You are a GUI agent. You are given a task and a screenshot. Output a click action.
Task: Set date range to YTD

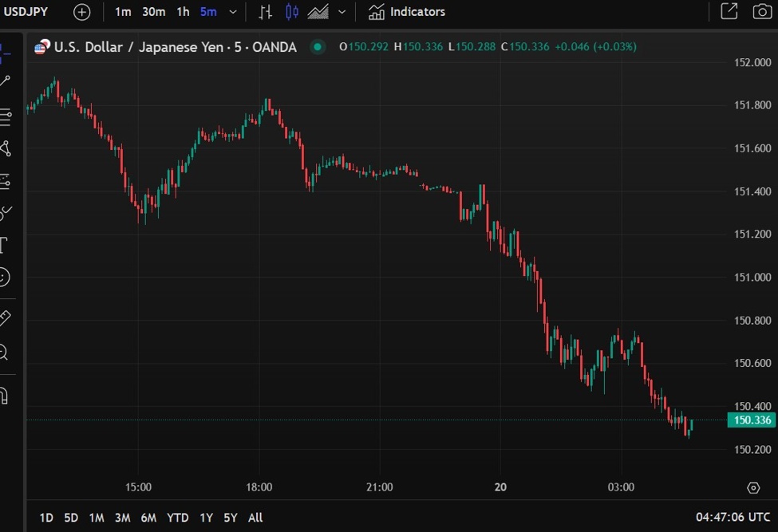click(177, 518)
